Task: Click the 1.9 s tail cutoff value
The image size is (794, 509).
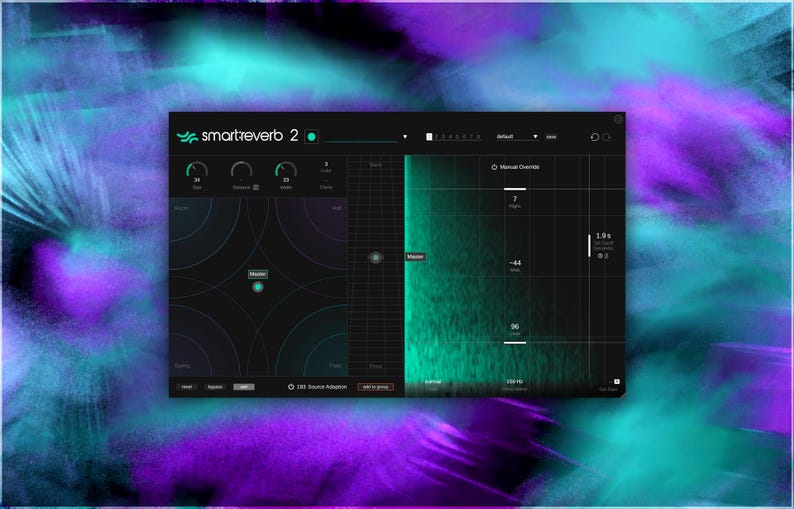Action: (603, 236)
